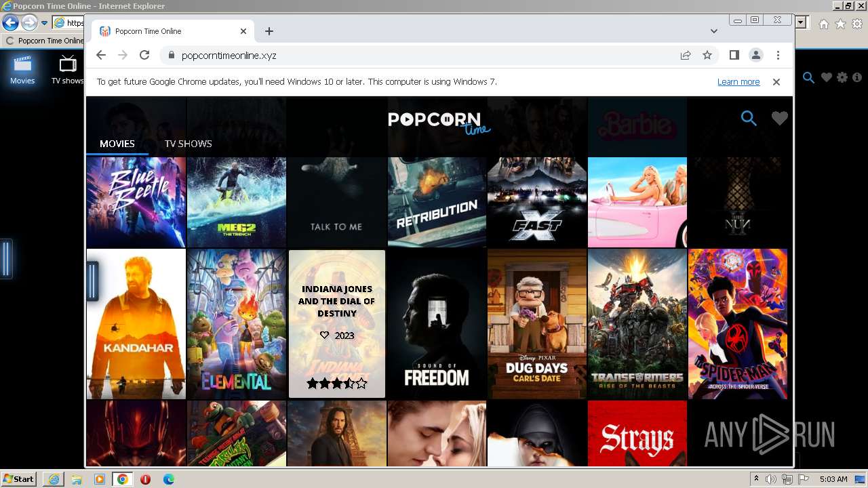Open the Retribution poster
The width and height of the screenshot is (868, 488).
coord(437,202)
